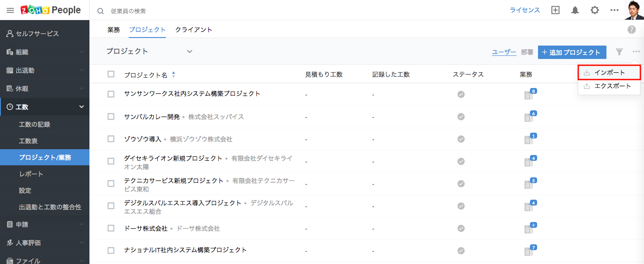Choose インポート from the menu
This screenshot has width=644, height=264.
click(x=610, y=72)
